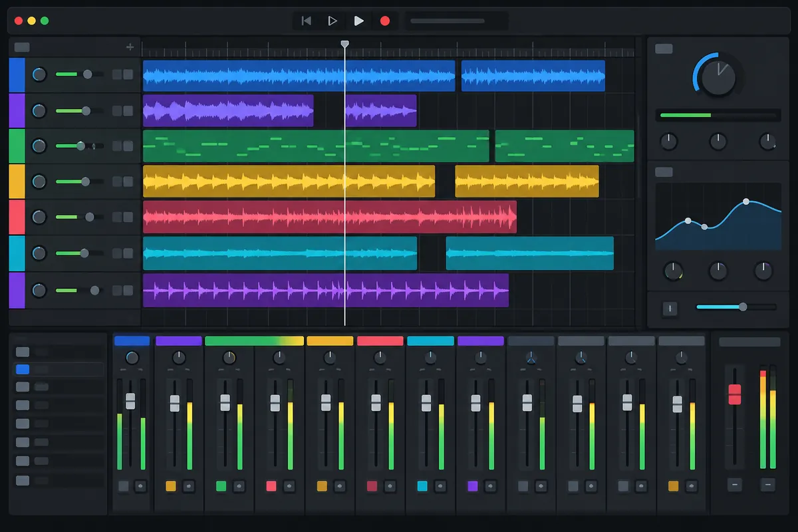Toggle the cyan square button in the mixer
The width and height of the screenshot is (798, 532).
pos(422,486)
